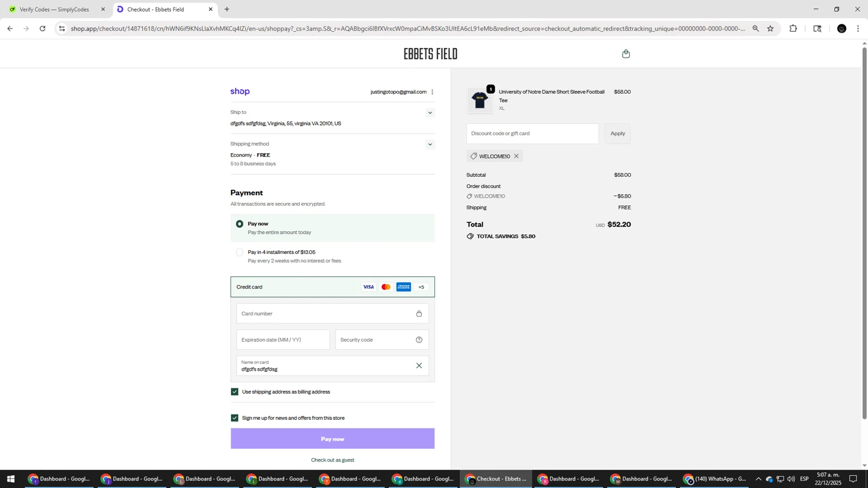Image resolution: width=868 pixels, height=488 pixels.
Task: Click the American Express icon
Action: (x=404, y=287)
